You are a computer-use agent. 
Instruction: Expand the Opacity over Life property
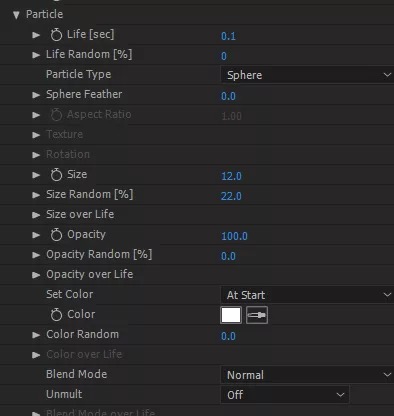tap(36, 275)
